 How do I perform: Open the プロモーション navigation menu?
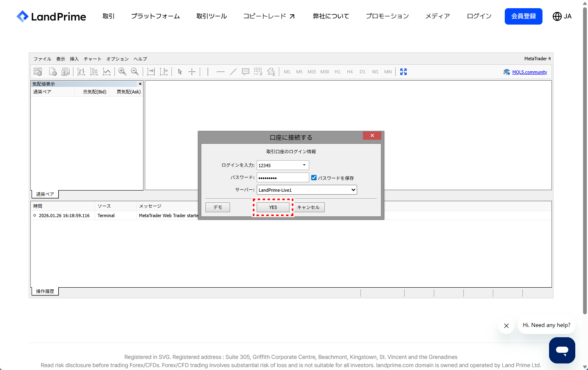point(387,16)
